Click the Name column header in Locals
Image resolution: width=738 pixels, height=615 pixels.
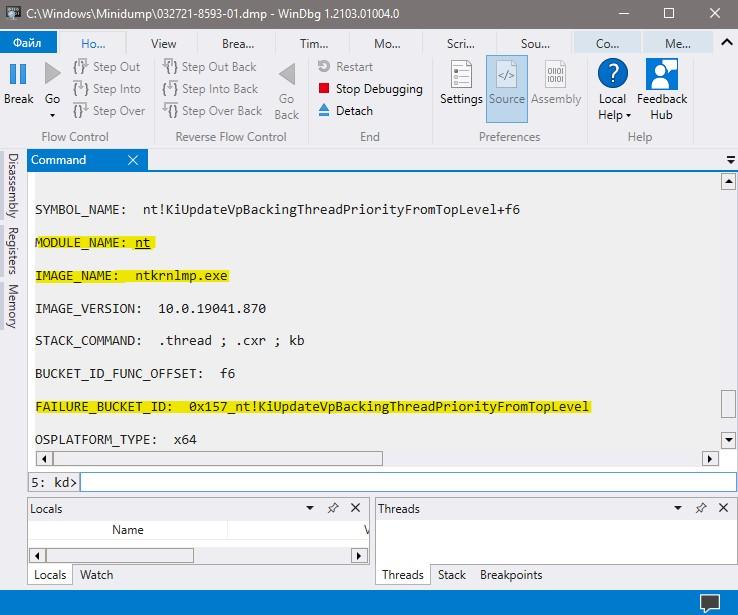click(x=128, y=530)
